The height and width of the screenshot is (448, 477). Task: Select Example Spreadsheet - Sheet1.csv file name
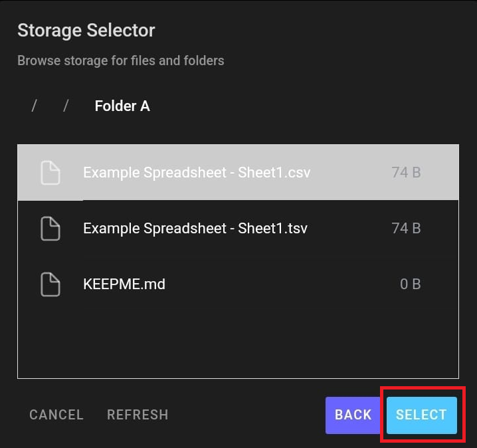(197, 173)
